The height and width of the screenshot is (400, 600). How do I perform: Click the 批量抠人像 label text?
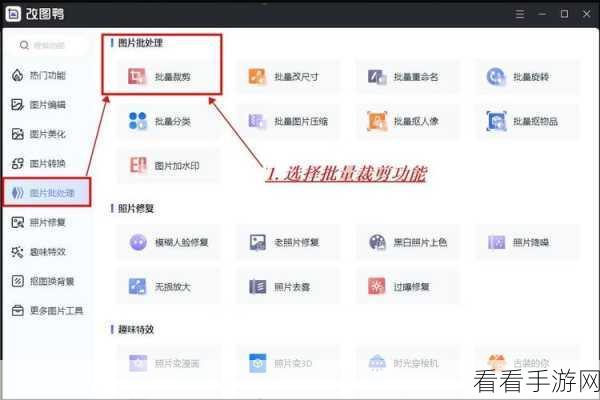[416, 122]
